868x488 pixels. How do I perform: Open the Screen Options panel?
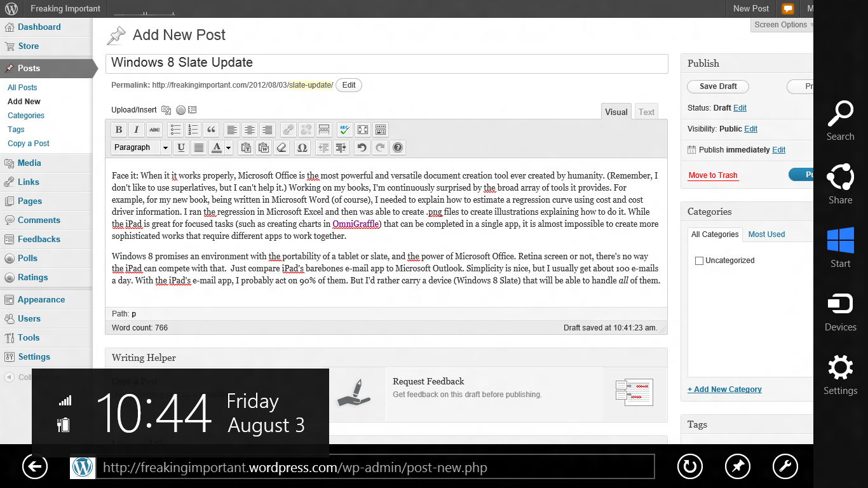[x=781, y=25]
